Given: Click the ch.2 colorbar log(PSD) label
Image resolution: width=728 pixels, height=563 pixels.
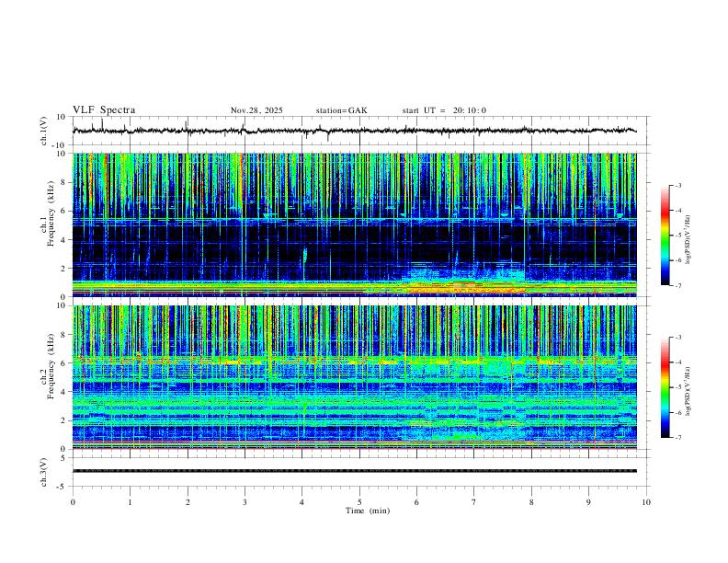Looking at the screenshot, I should 688,391.
